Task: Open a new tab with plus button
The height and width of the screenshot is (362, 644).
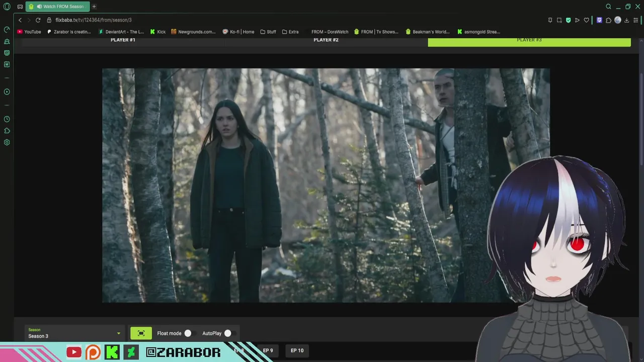Action: click(x=94, y=7)
